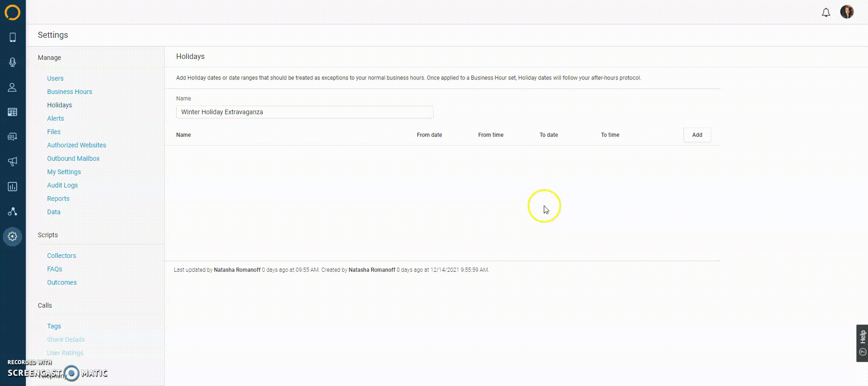868x386 pixels.
Task: Open the Help side tab
Action: pyautogui.click(x=862, y=343)
